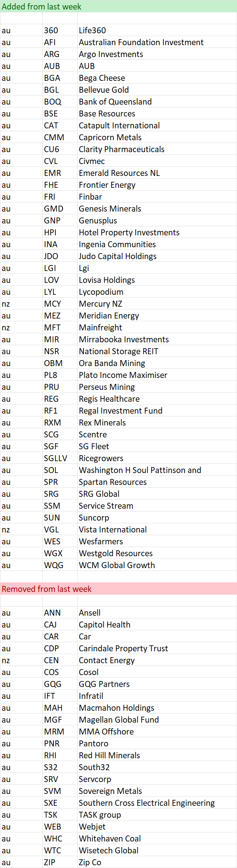Click the Catapult International cell

coord(157,125)
